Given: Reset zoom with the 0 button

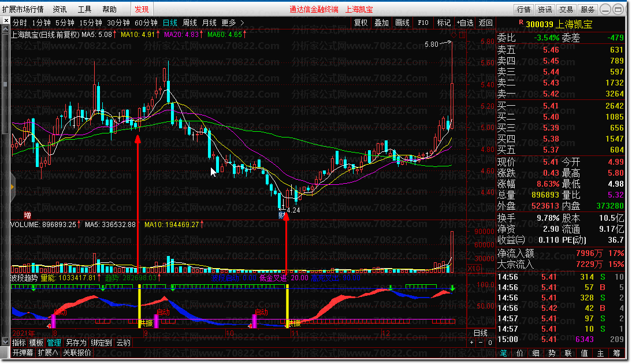Looking at the screenshot, I should pyautogui.click(x=490, y=343).
